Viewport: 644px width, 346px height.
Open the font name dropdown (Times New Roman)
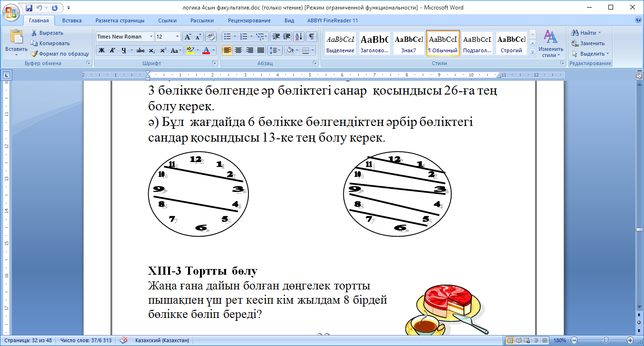click(x=151, y=37)
